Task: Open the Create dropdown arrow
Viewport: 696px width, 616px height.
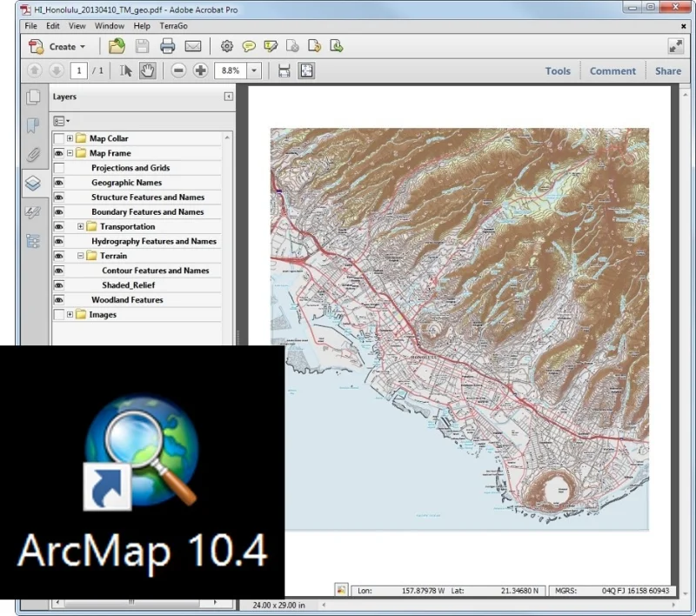Action: click(x=83, y=47)
